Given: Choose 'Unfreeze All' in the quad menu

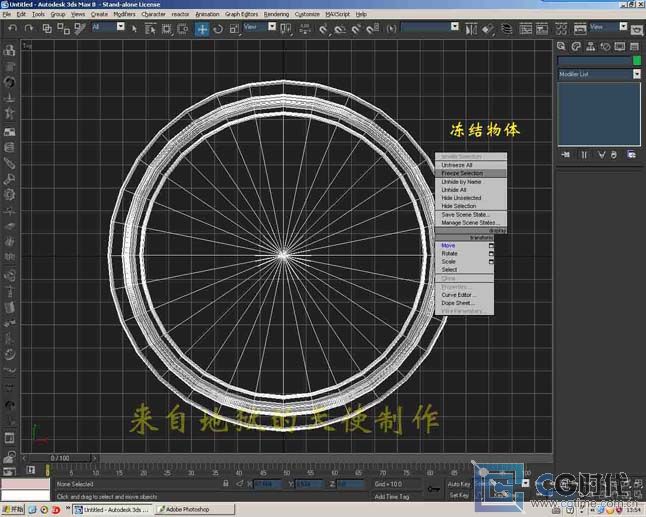Looking at the screenshot, I should (471, 165).
